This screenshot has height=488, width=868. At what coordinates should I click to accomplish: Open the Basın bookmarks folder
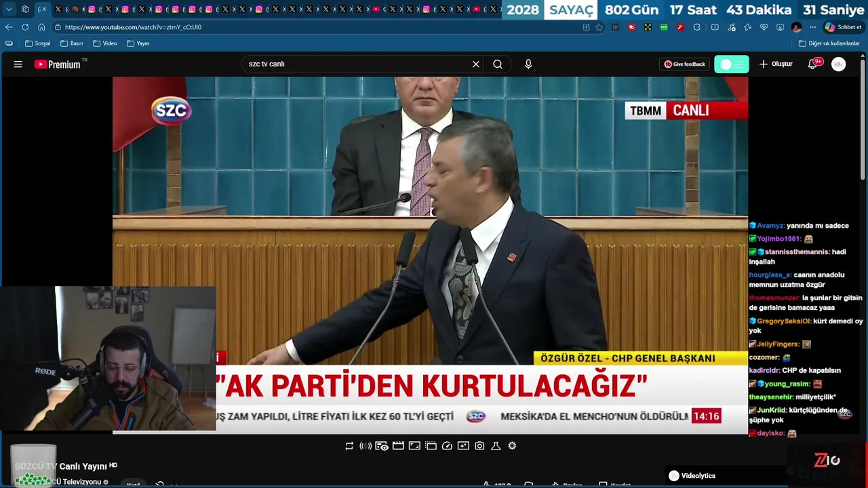72,43
